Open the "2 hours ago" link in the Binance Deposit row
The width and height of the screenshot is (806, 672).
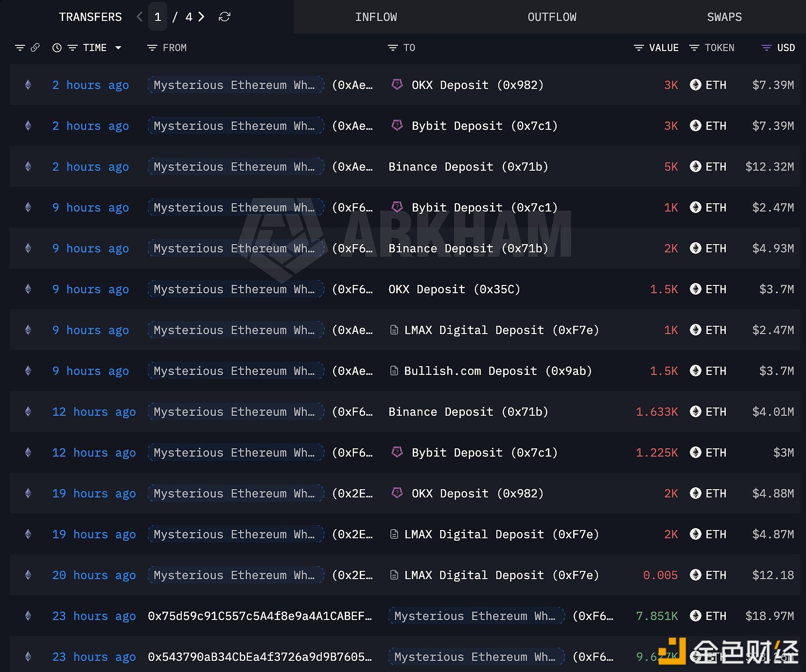coord(90,167)
